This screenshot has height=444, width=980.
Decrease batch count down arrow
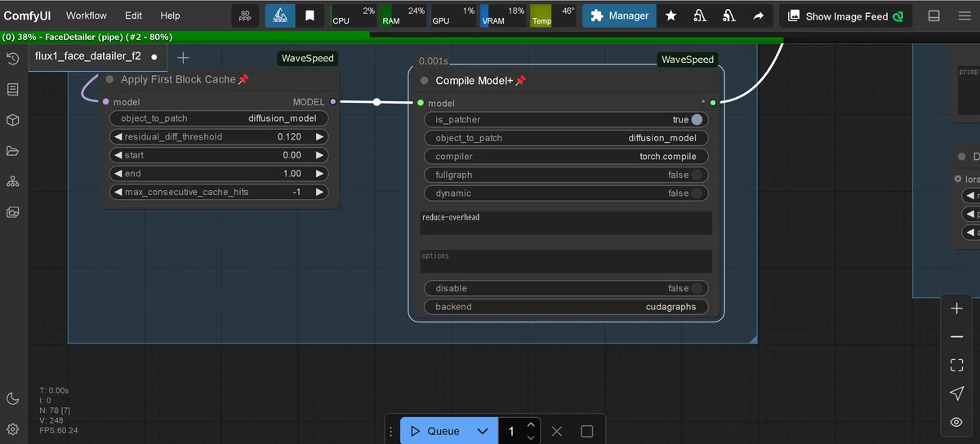(x=531, y=437)
